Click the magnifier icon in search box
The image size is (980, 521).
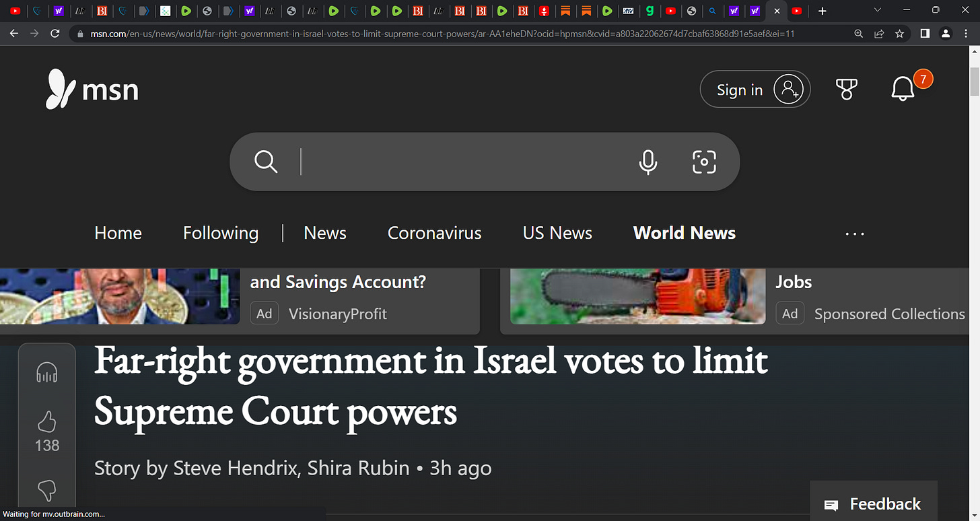(266, 162)
